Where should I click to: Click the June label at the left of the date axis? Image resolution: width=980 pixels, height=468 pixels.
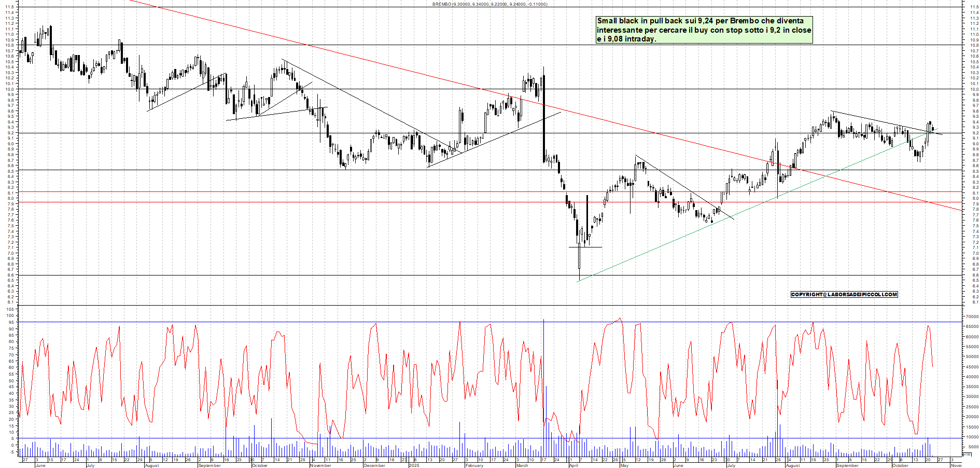[40, 465]
